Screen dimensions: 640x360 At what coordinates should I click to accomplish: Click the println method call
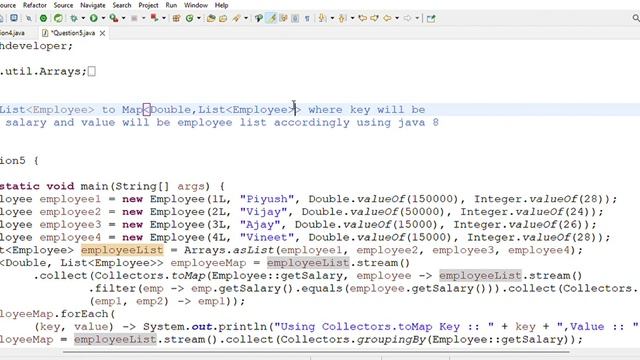(242, 327)
